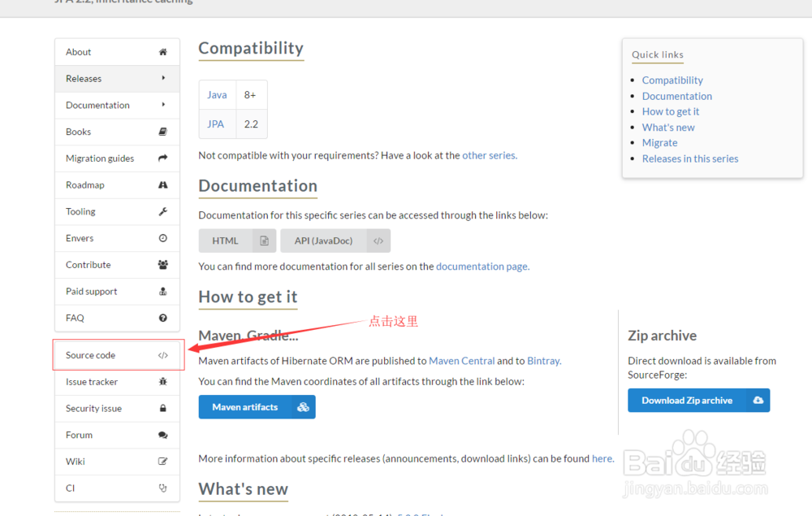Open the Books sidebar item

117,132
